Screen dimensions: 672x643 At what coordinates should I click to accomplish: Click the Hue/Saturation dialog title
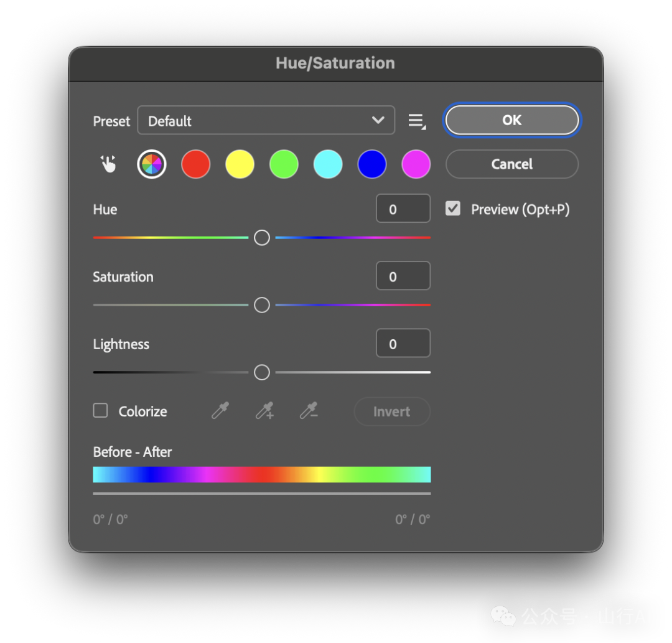pos(335,63)
